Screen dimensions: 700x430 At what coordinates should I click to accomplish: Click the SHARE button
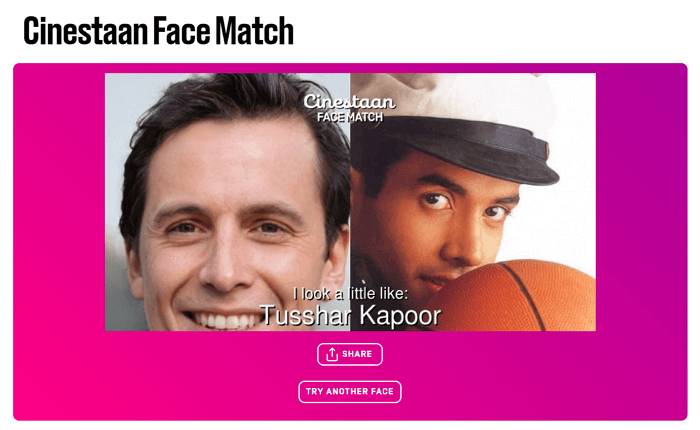coord(350,354)
